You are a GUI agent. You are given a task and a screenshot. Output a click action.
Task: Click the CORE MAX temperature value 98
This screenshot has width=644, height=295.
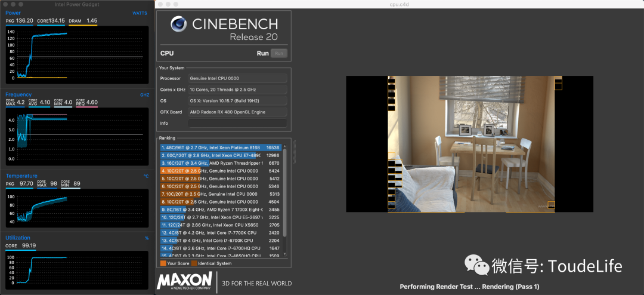point(54,183)
